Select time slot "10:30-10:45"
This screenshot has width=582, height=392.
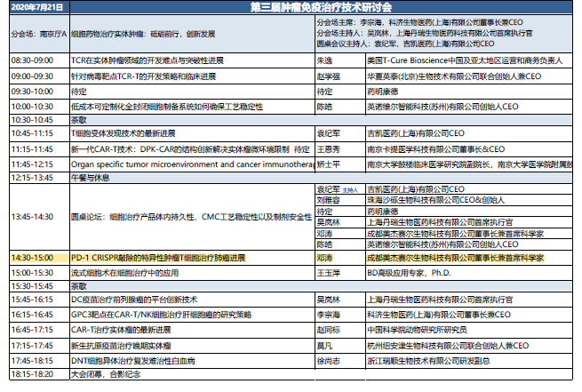click(x=32, y=120)
